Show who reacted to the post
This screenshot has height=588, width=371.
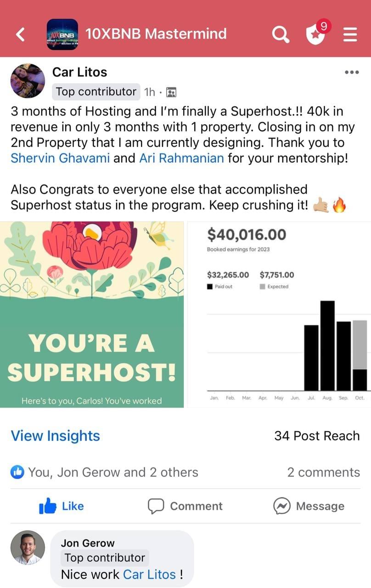tap(105, 472)
